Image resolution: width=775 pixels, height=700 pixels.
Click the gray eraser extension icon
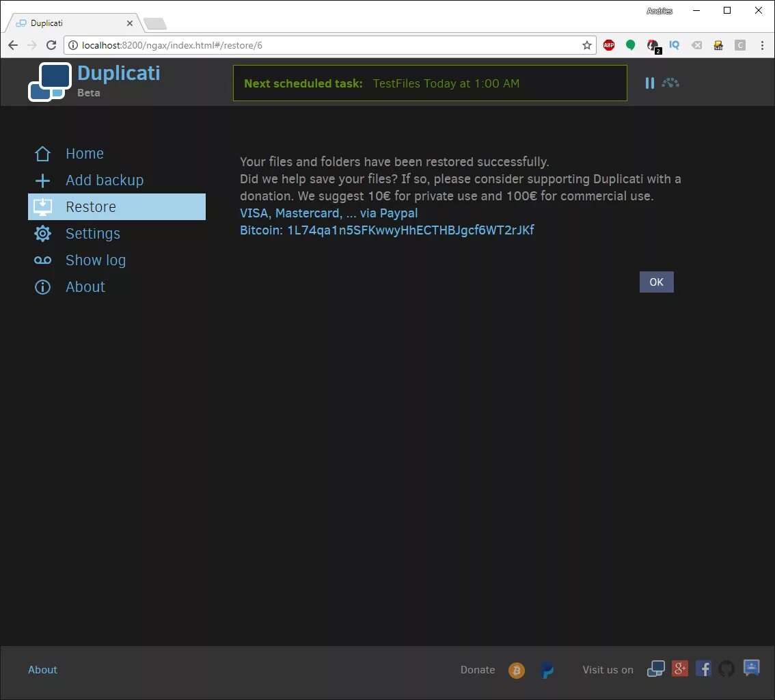[x=696, y=45]
